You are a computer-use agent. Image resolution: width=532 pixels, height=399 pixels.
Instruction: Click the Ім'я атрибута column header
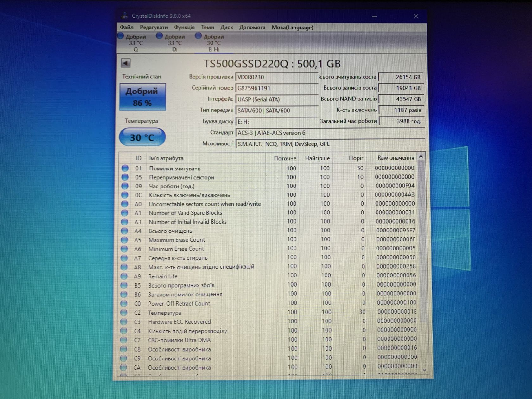click(206, 158)
